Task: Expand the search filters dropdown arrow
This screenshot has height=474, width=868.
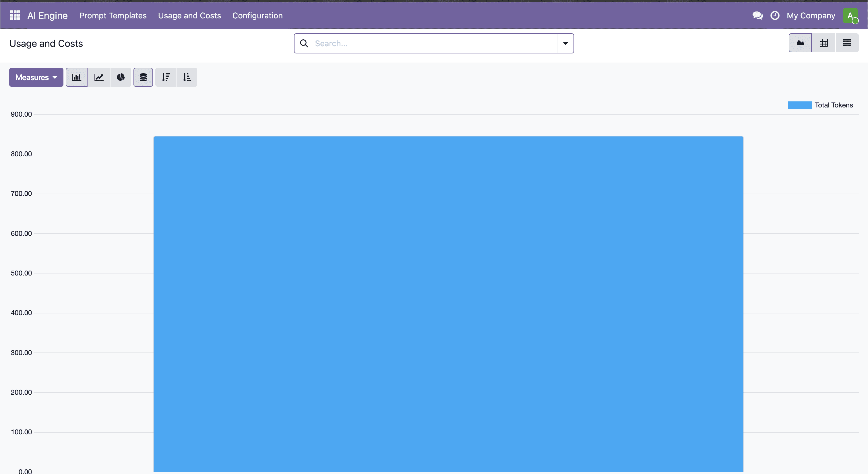Action: 565,43
